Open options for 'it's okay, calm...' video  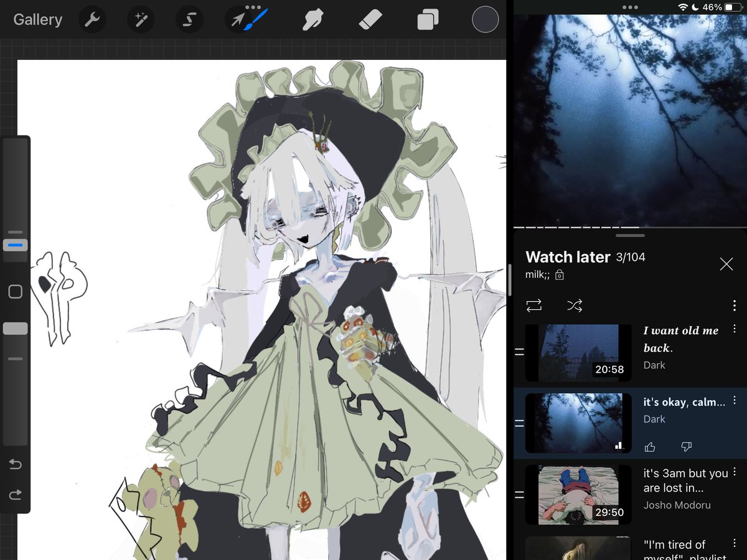coord(735,400)
